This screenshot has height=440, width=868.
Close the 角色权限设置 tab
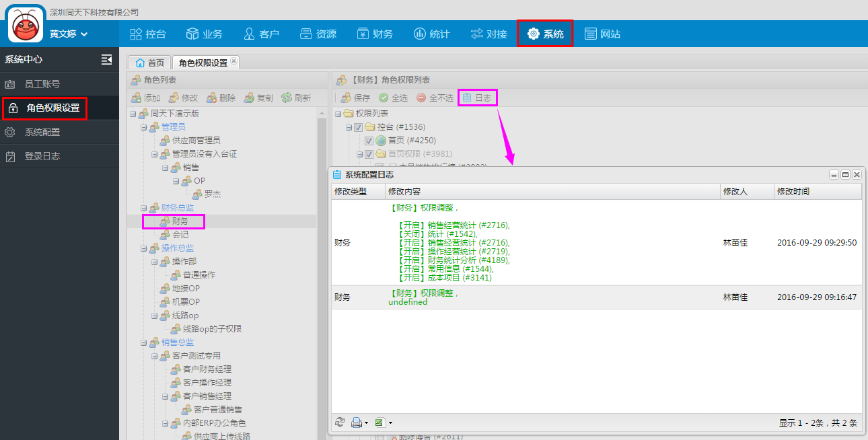click(233, 61)
